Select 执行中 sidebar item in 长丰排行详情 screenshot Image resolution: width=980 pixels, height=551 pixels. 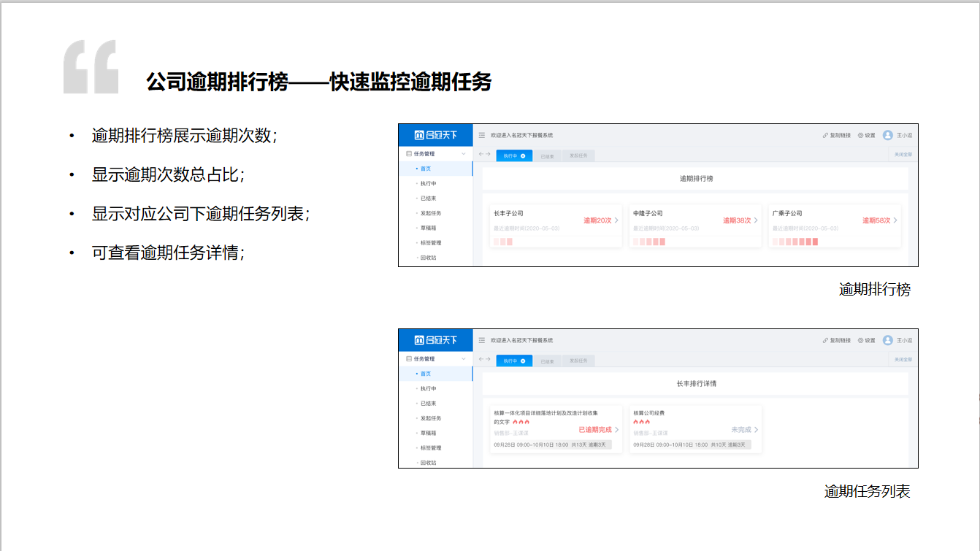pyautogui.click(x=436, y=389)
